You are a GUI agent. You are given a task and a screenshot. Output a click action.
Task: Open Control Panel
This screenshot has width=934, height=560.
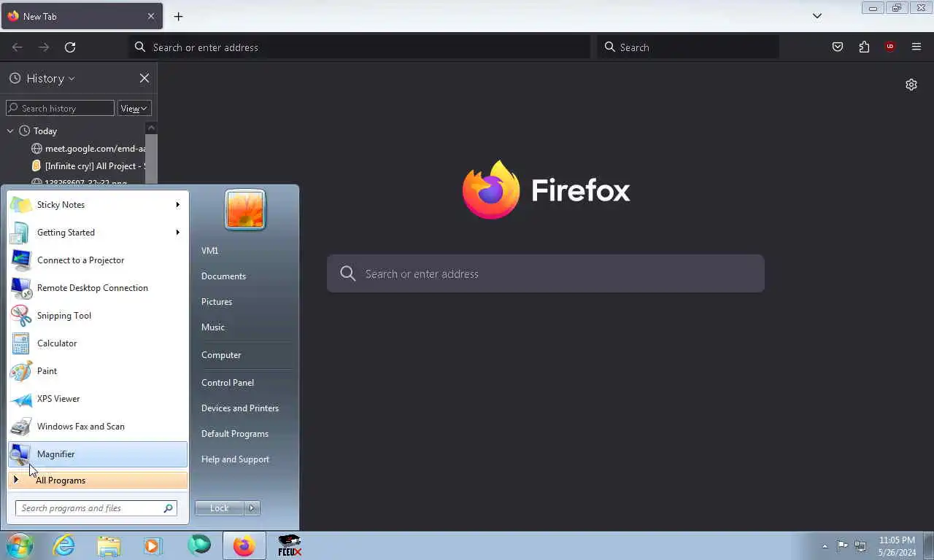[228, 383]
